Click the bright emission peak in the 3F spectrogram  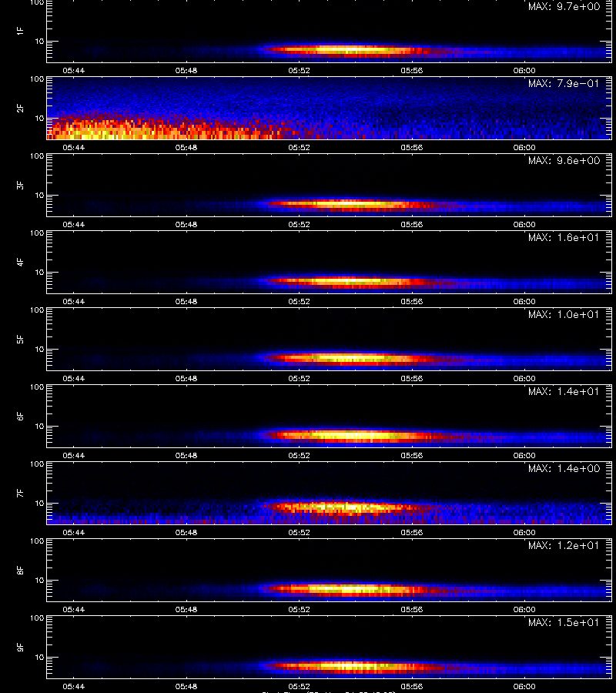coord(349,204)
